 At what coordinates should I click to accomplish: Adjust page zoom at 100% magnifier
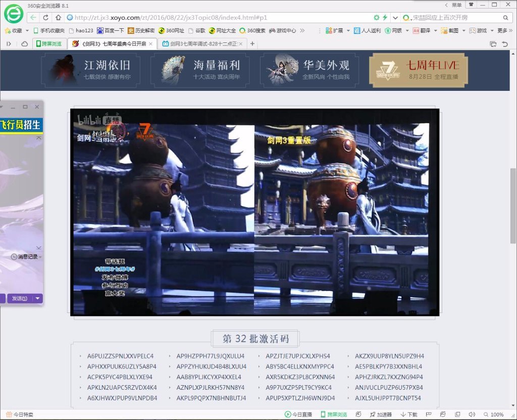(494, 414)
